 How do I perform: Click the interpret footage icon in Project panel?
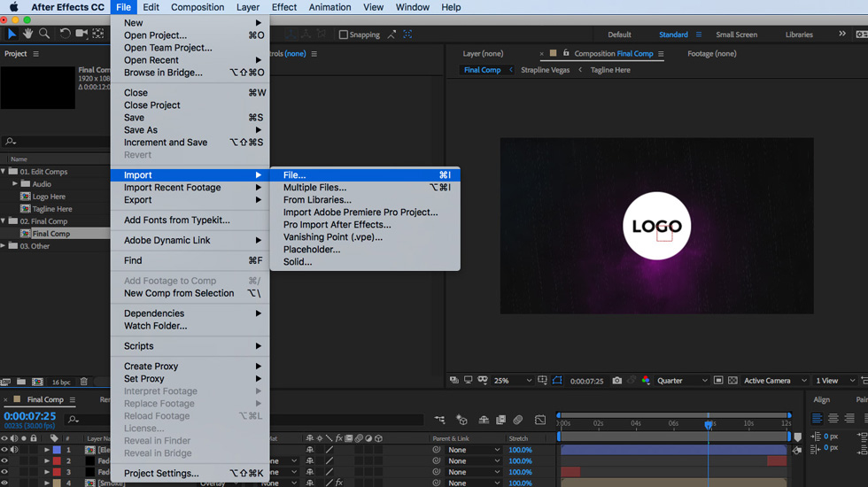5,382
